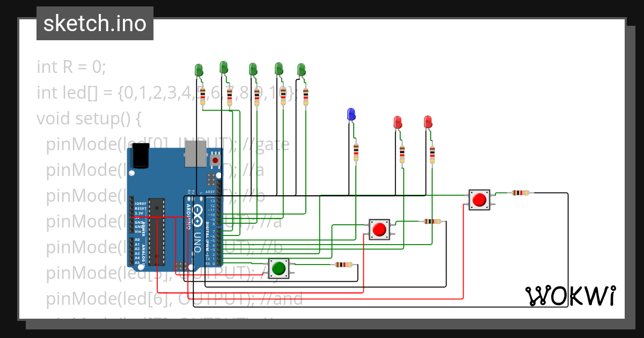Click the rightmost red LED
Viewport: 644px width, 338px height.
(x=428, y=122)
